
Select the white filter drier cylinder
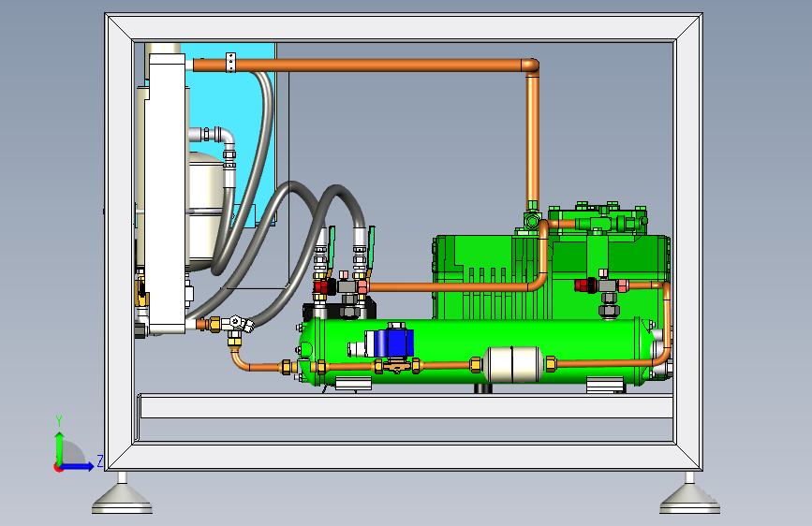coord(512,364)
